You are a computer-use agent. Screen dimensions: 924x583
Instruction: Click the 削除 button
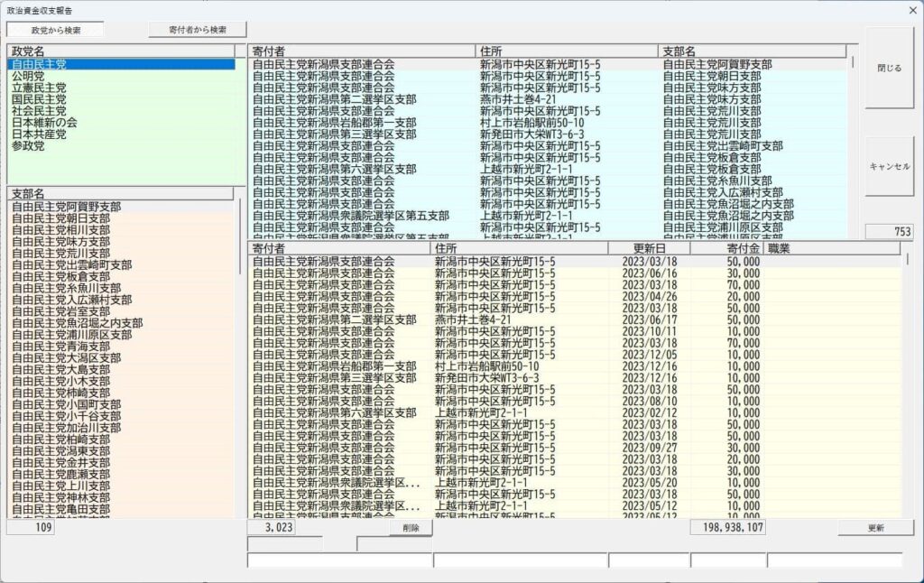pyautogui.click(x=411, y=529)
